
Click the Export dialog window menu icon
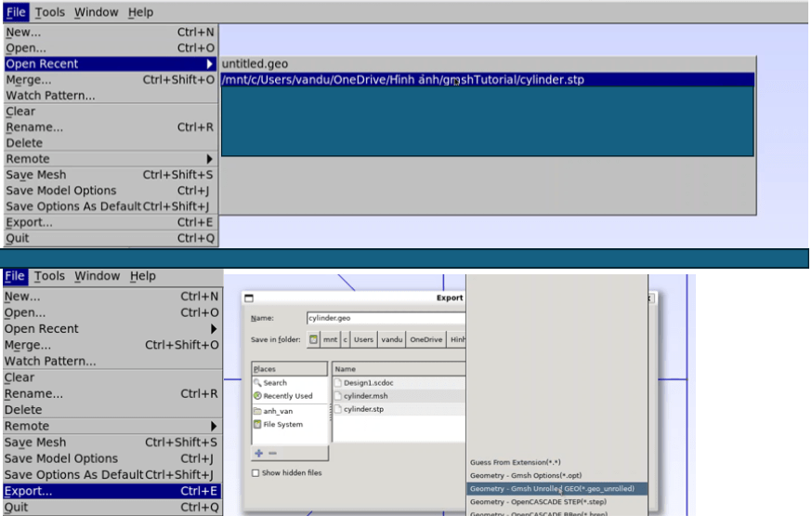250,298
